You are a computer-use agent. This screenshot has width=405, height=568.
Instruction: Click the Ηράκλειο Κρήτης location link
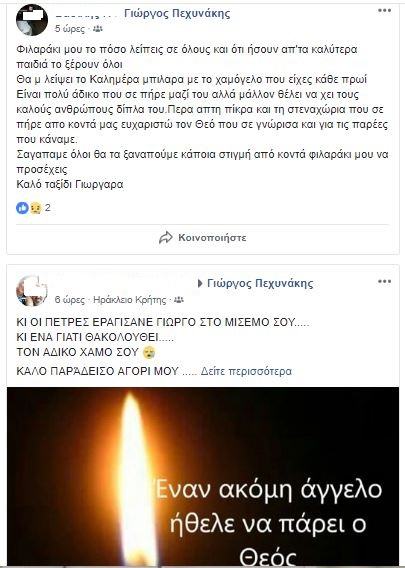pos(130,300)
